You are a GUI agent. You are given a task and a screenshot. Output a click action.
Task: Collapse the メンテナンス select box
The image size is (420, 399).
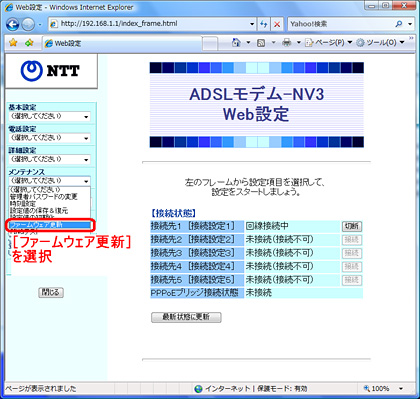coord(49,181)
